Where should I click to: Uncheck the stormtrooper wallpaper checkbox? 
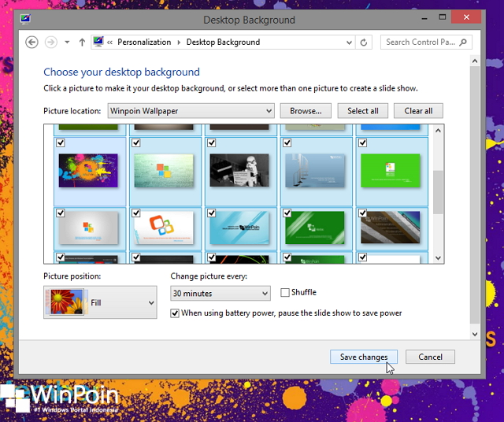point(212,143)
